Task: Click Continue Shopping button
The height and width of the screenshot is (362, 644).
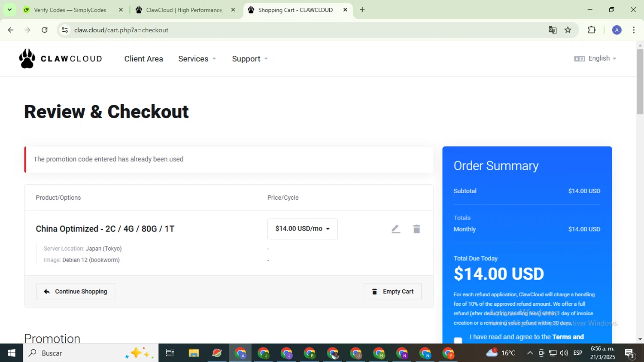Action: click(76, 292)
